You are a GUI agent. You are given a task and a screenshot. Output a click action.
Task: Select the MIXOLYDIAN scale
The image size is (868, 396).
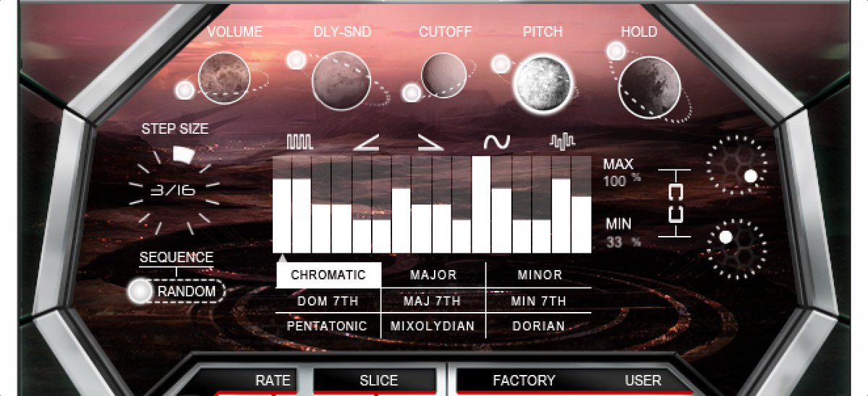pos(433,326)
